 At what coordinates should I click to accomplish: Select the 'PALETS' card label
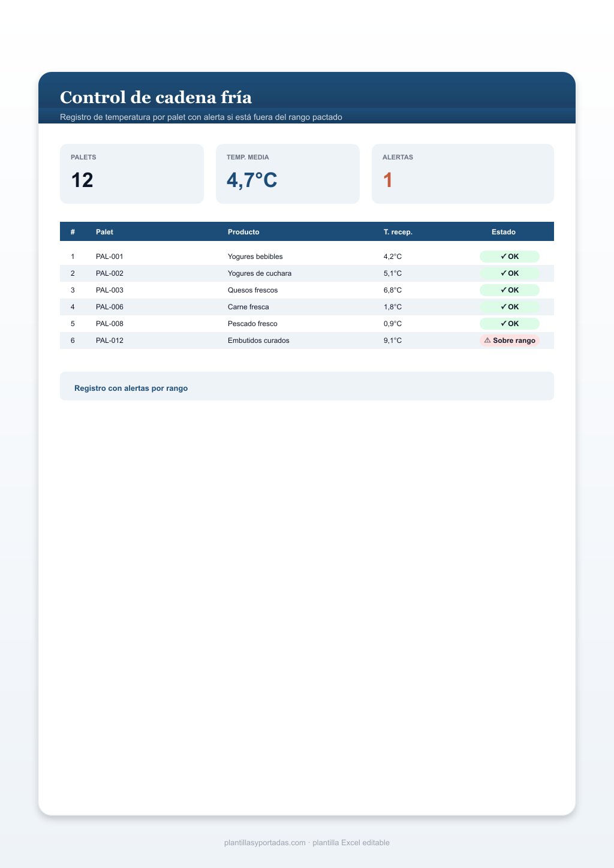(83, 157)
